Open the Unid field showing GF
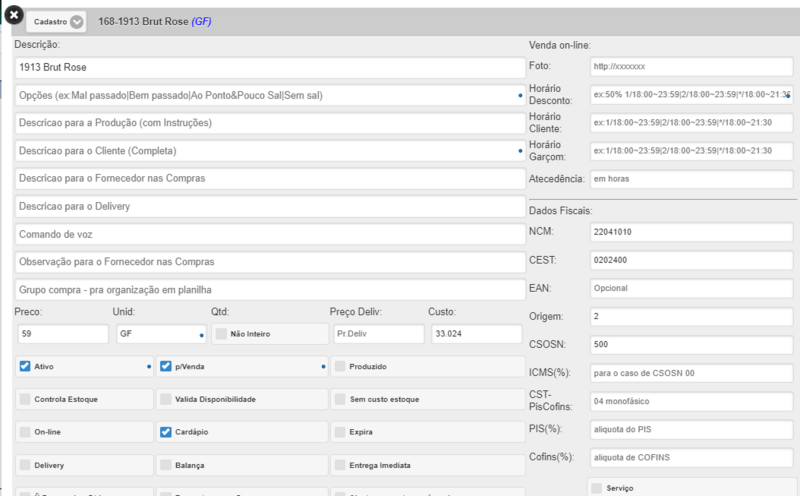Viewport: 800px width, 496px height. tap(161, 334)
